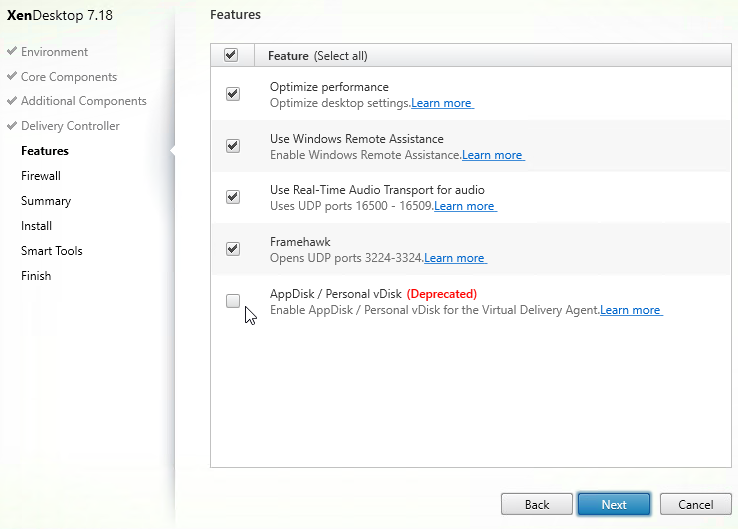
Task: Open Learn more for AppDisk / Personal vDisk
Action: click(x=631, y=310)
